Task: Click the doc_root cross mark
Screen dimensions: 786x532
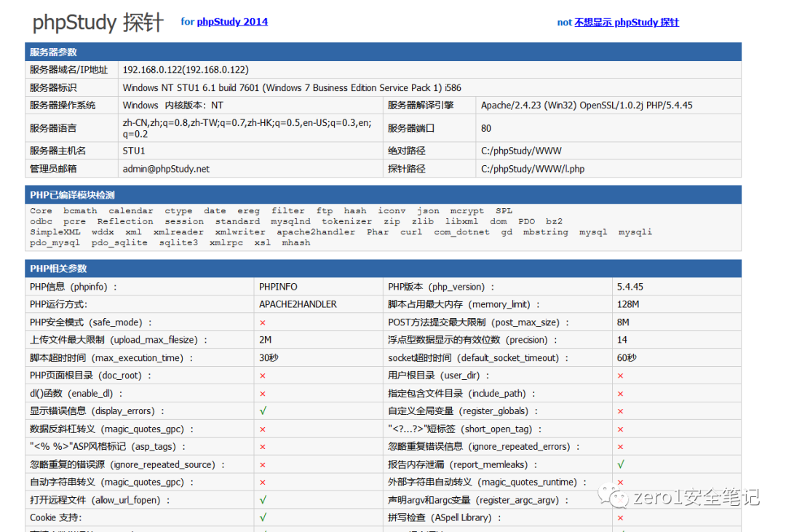Action: pos(263,376)
